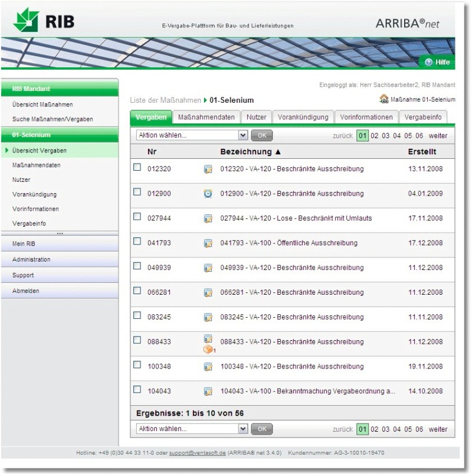Click the edit icon in row 088433
The height and width of the screenshot is (476, 472).
pos(208,338)
